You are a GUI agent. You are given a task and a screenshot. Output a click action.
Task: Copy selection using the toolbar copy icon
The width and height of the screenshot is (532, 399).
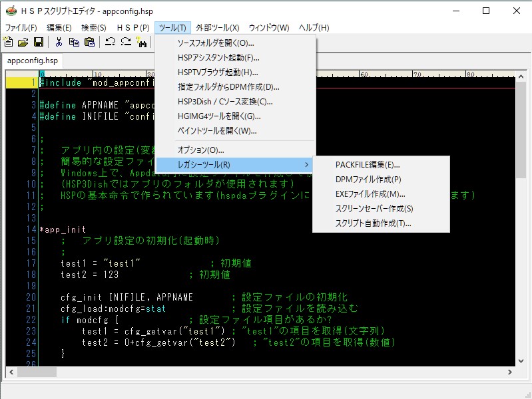(x=74, y=42)
